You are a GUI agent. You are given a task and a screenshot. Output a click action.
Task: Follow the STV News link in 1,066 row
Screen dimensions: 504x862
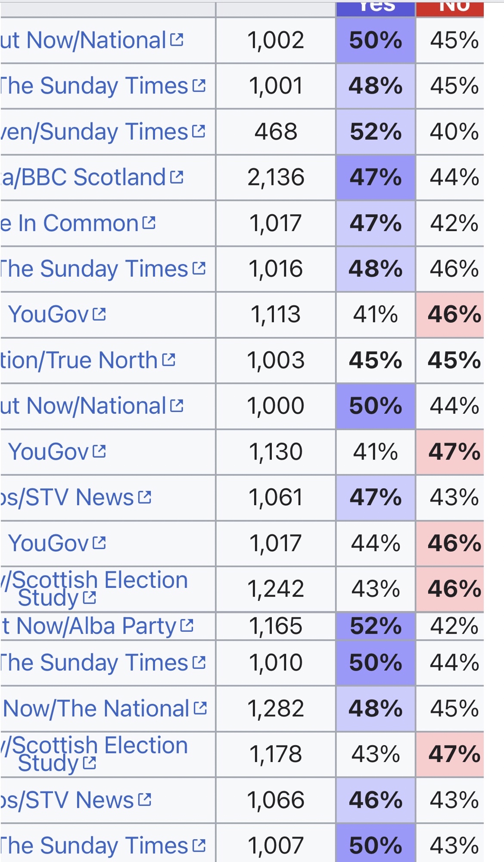tap(67, 800)
